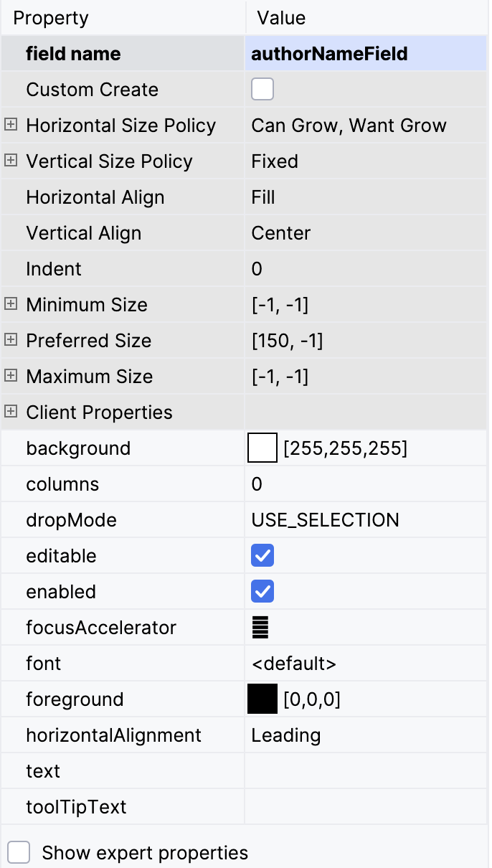Open the foreground color swatch
The height and width of the screenshot is (868, 492).
point(262,699)
